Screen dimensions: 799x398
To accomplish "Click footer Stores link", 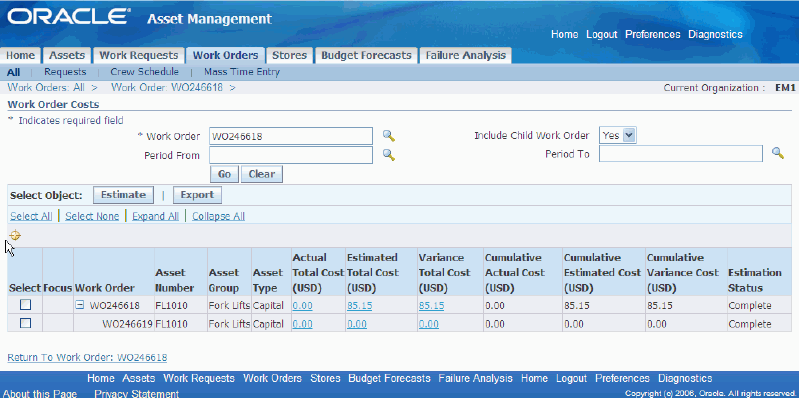I will [x=325, y=378].
